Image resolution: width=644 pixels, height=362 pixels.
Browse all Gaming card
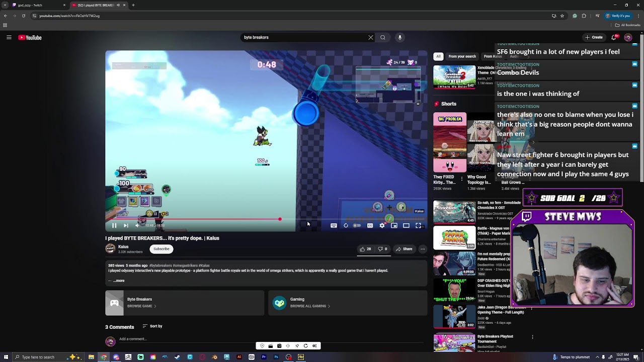coord(348,303)
